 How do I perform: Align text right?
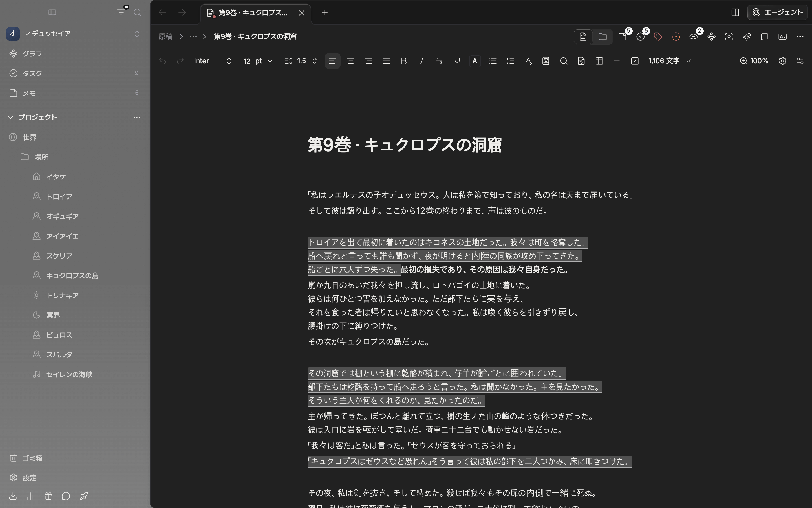369,61
